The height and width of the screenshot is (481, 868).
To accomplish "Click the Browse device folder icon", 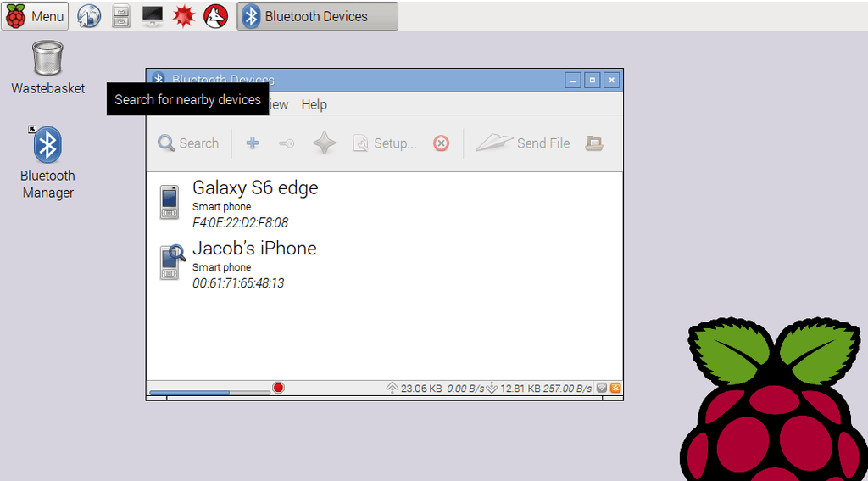I will (594, 143).
